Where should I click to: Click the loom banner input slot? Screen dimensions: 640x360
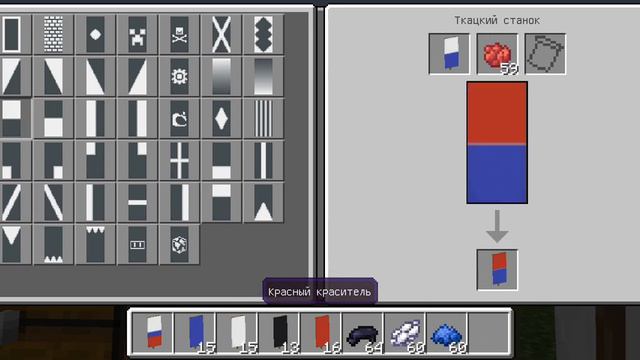pos(449,54)
